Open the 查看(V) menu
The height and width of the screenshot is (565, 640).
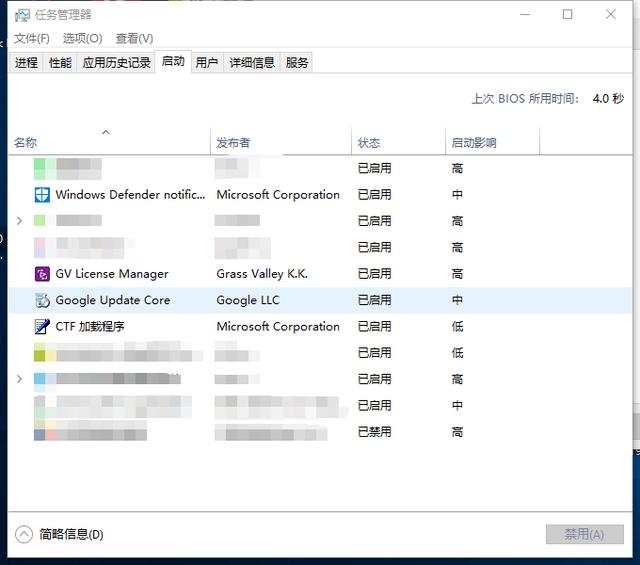pyautogui.click(x=134, y=39)
